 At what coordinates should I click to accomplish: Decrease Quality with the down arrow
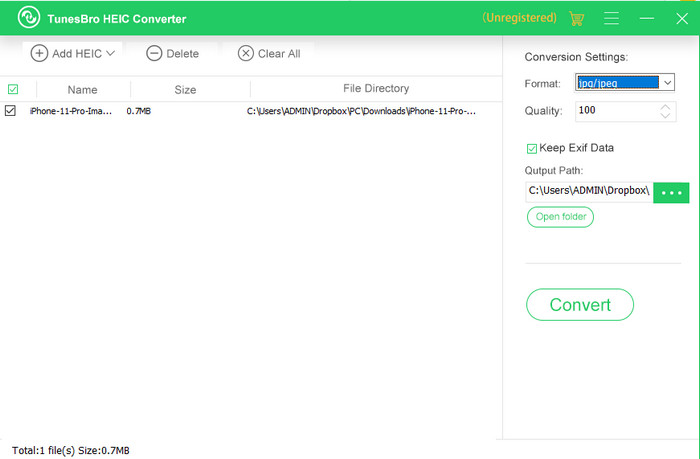(x=665, y=116)
